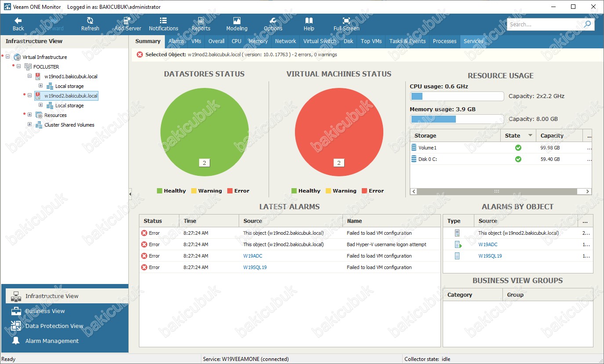Click Local storage icon under w19nod1
Image resolution: width=604 pixels, height=364 pixels.
50,86
